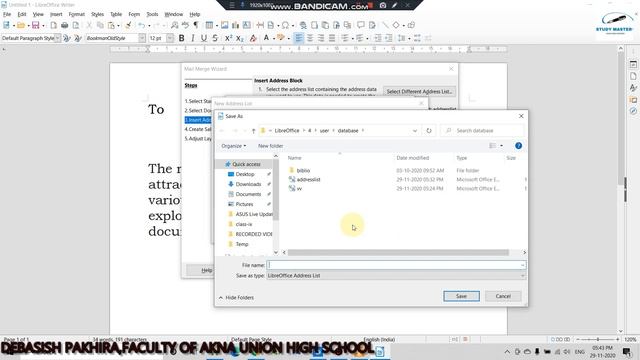Toggle formatting marks pilcrow icon
Viewport: 640px width, 360px height.
coord(196,25)
